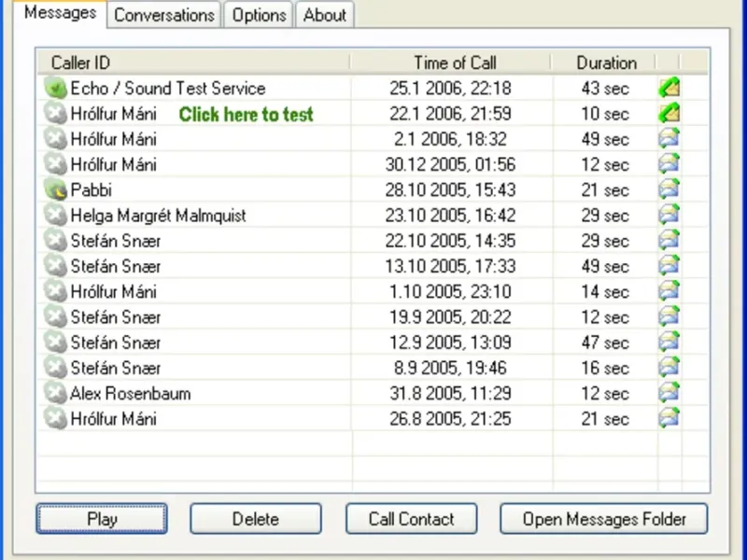The height and width of the screenshot is (560, 747).
Task: Click the 'Click here to test' link
Action: click(247, 114)
